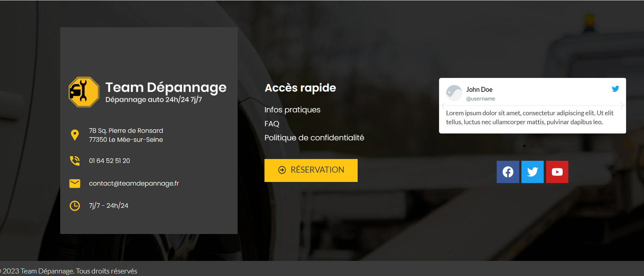This screenshot has width=644, height=276.
Task: Click the 77350 Le Mée-sur-Seine postal line
Action: coord(126,140)
